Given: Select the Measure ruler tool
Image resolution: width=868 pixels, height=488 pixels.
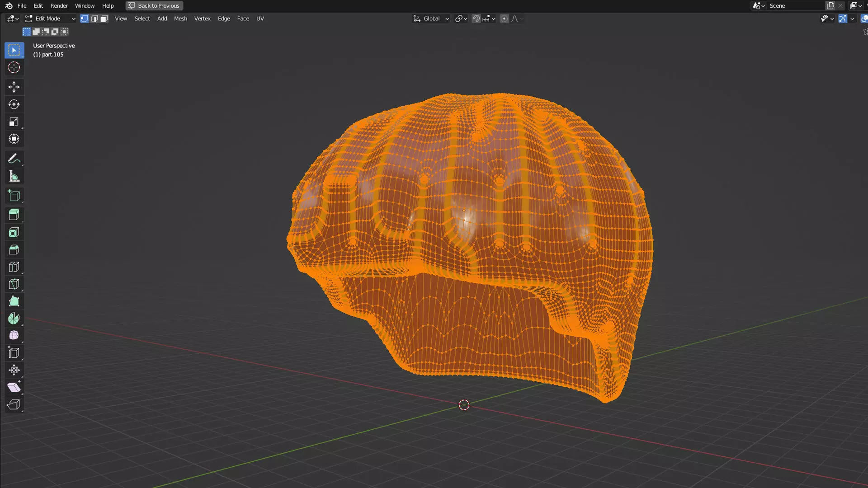Looking at the screenshot, I should (14, 176).
